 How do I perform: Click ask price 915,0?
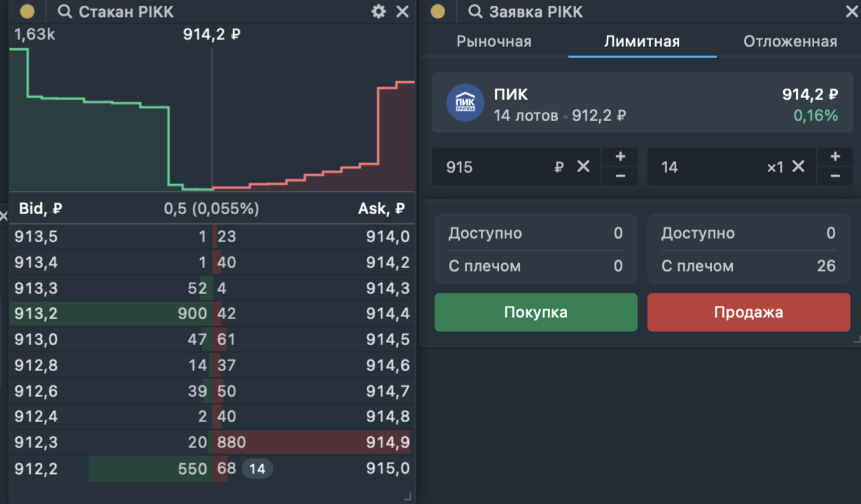click(x=387, y=468)
